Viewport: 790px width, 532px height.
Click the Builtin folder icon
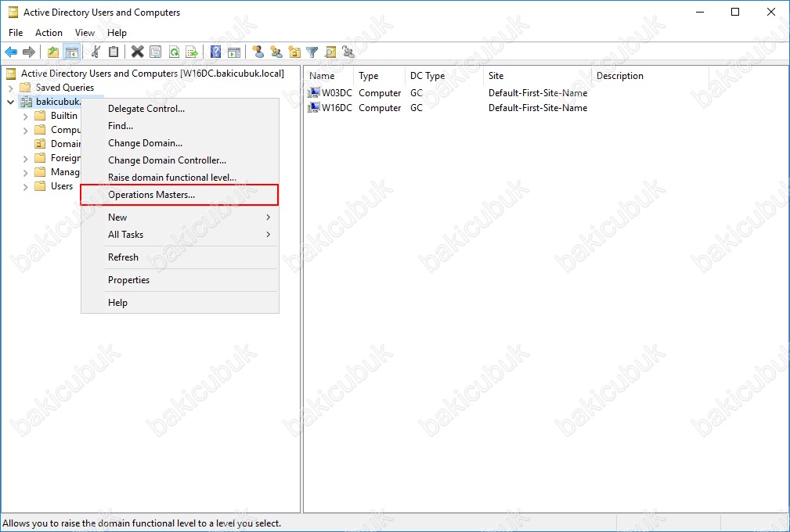click(x=40, y=116)
